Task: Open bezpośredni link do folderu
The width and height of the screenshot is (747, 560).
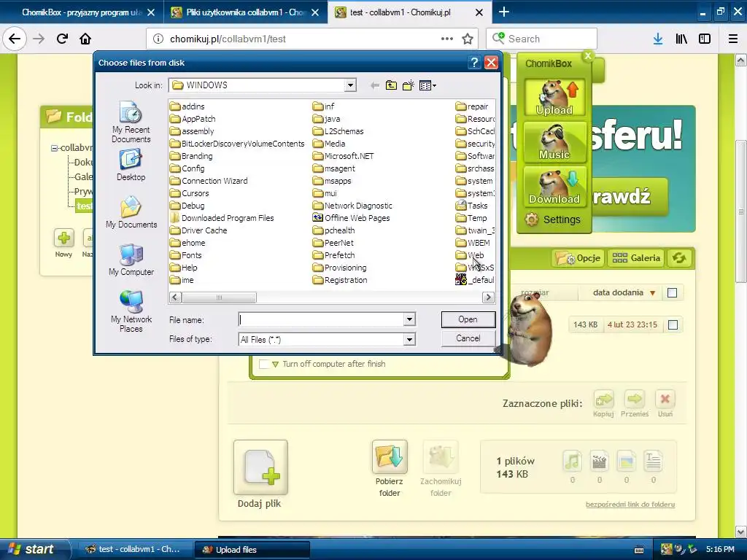Action: click(x=630, y=505)
